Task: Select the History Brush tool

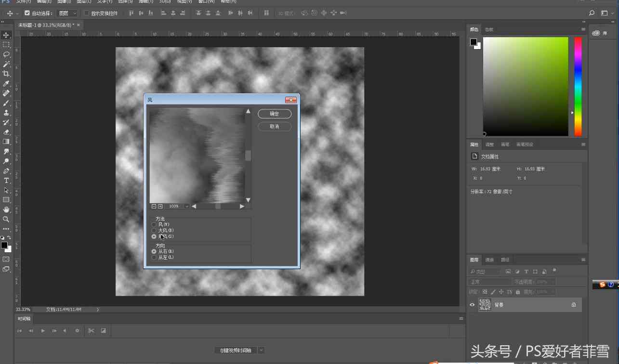Action: tap(6, 122)
